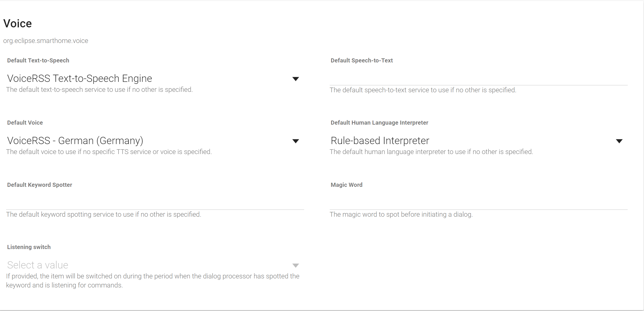Click the Listening switch label
The height and width of the screenshot is (311, 644).
(x=29, y=247)
